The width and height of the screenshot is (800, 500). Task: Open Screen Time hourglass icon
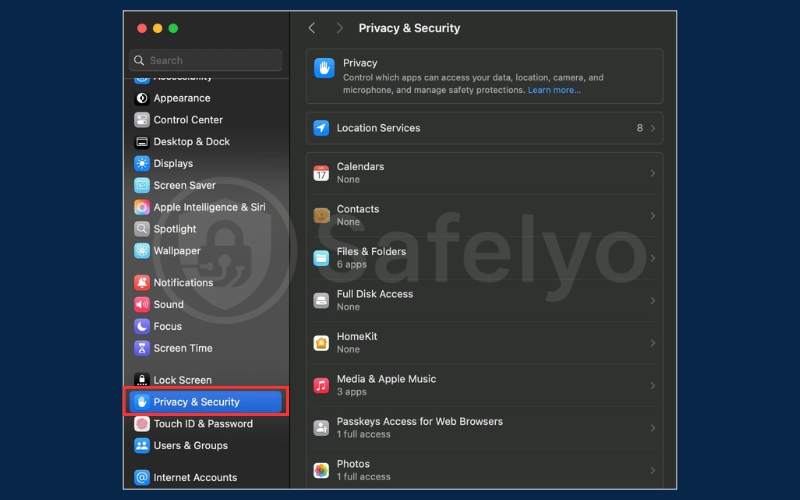click(142, 348)
